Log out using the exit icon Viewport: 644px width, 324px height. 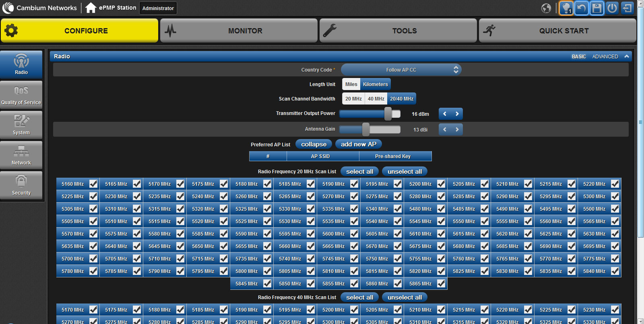tap(627, 8)
